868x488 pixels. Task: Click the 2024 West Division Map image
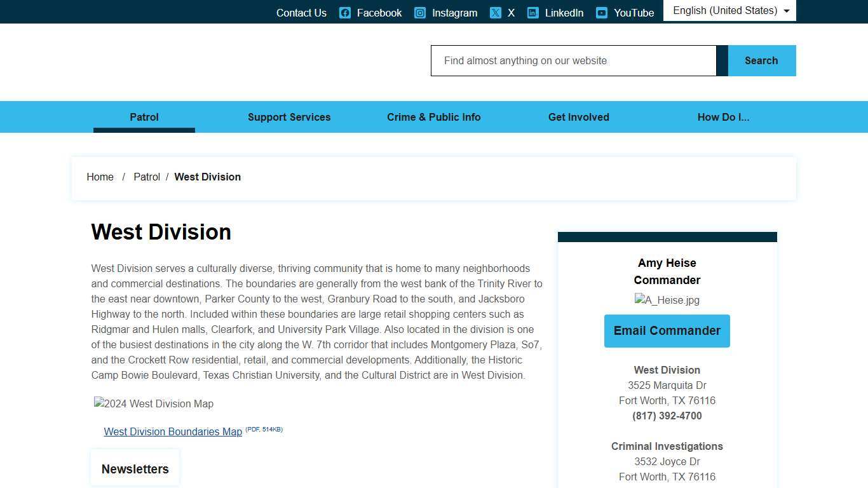click(x=154, y=404)
